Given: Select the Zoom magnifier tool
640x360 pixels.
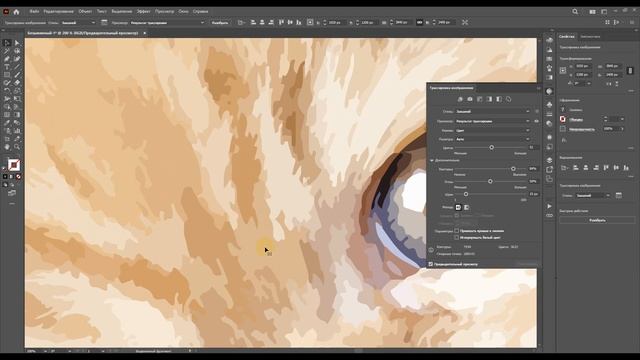Looking at the screenshot, I should 17,147.
